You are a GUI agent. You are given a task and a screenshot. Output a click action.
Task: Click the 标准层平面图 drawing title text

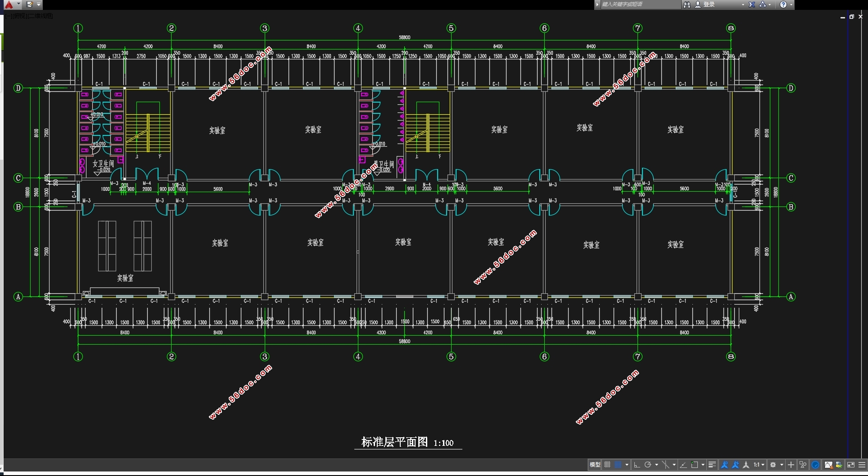394,442
